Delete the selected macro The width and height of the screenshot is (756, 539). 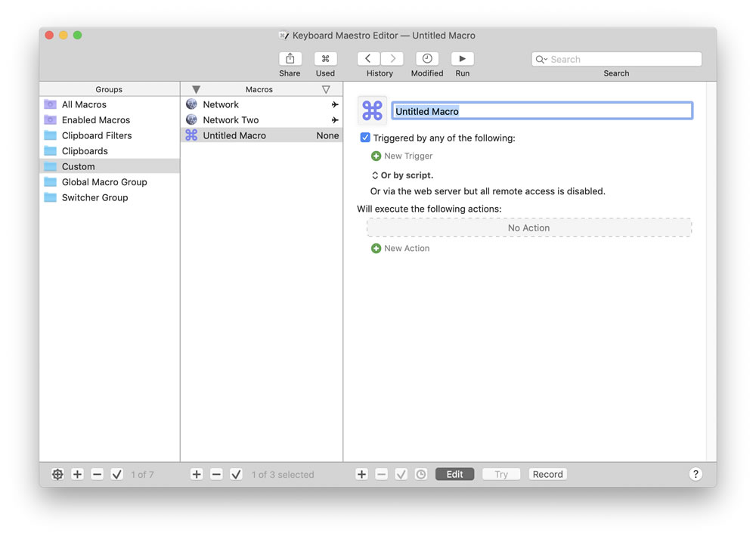pyautogui.click(x=216, y=475)
